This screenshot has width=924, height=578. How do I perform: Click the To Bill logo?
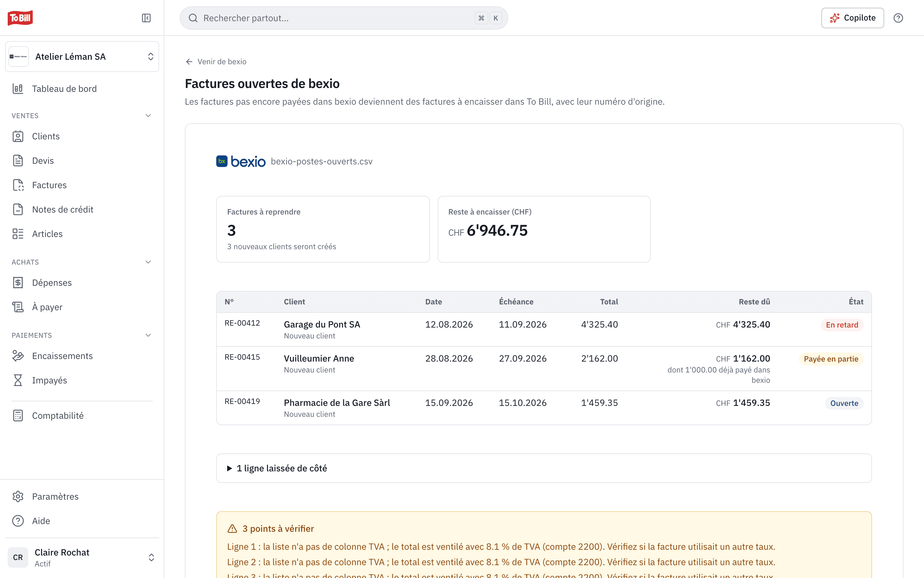point(20,18)
